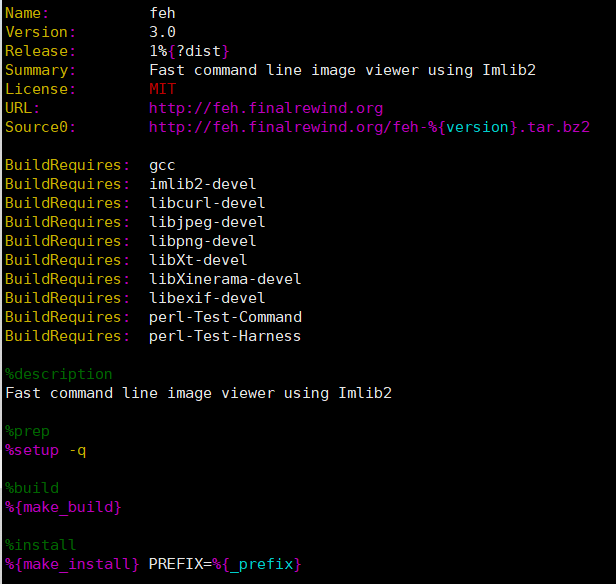
Task: Click 'perl-Test-Harness' dependency
Action: click(x=225, y=336)
